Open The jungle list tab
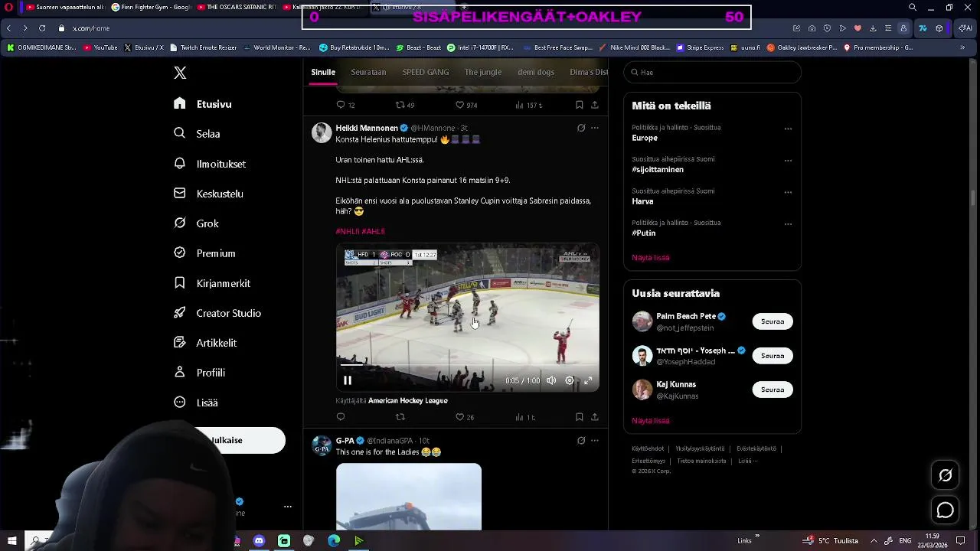The width and height of the screenshot is (980, 551). point(483,72)
